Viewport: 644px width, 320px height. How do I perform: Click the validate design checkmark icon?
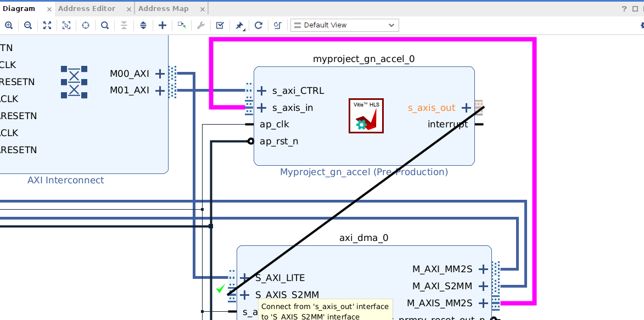click(220, 25)
